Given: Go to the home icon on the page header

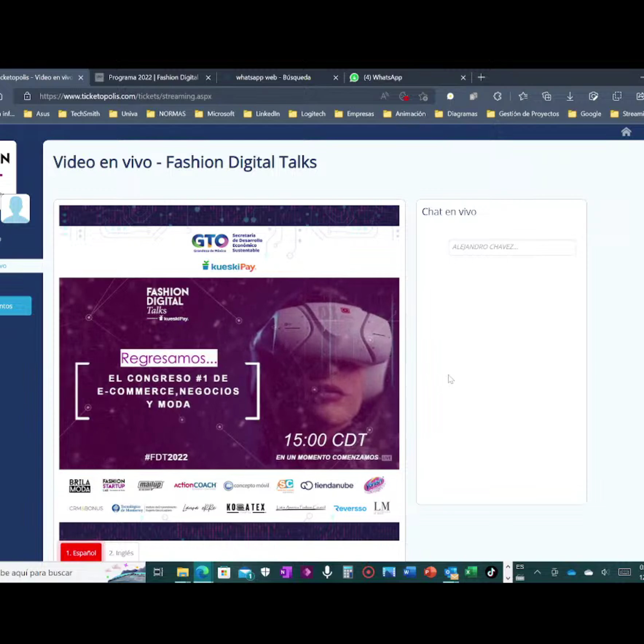Looking at the screenshot, I should (626, 132).
